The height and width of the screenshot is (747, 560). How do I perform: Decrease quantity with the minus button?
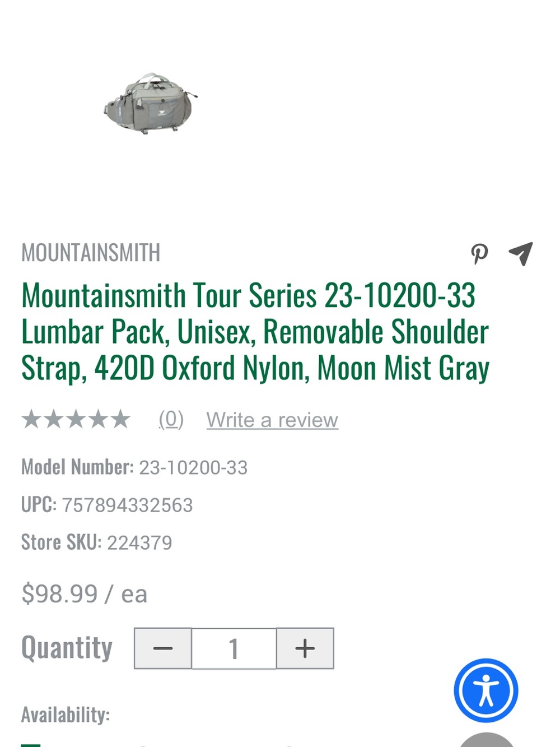163,648
